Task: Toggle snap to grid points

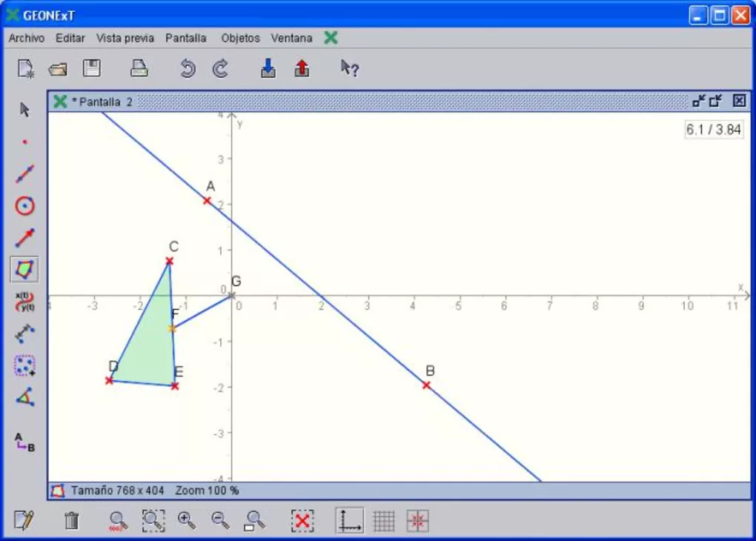Action: pos(418,521)
